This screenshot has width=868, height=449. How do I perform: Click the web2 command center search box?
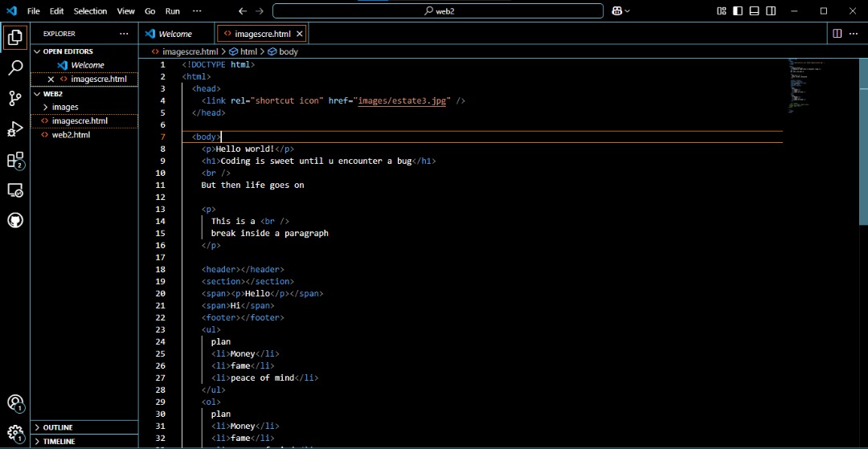point(438,11)
